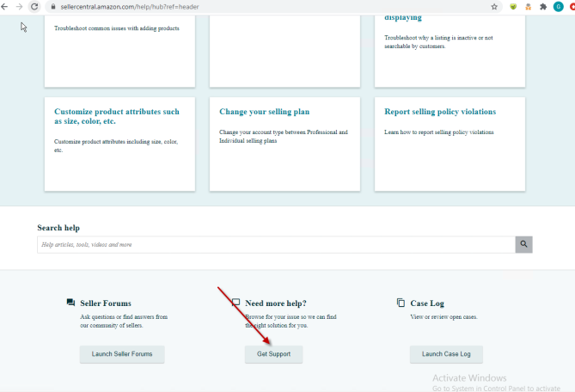Click the Search help input field

pyautogui.click(x=276, y=244)
